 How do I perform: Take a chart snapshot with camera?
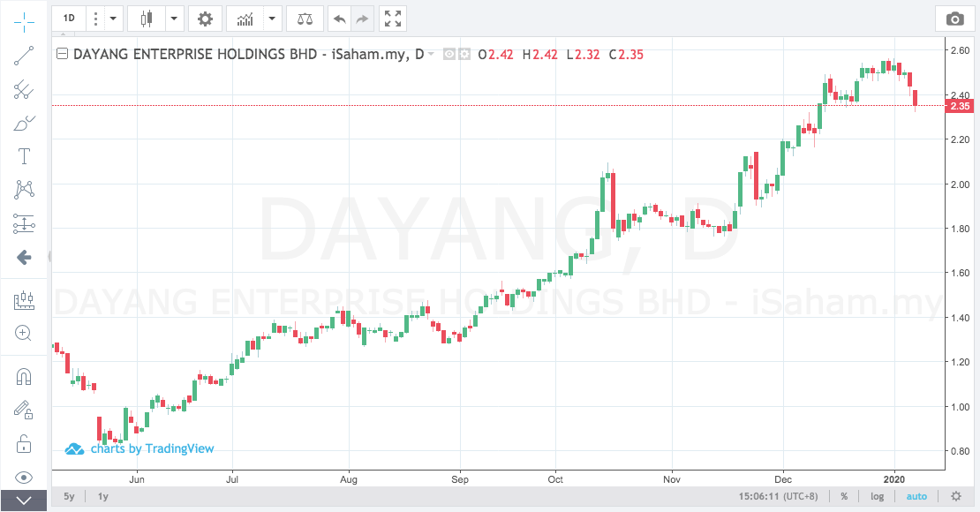(955, 19)
